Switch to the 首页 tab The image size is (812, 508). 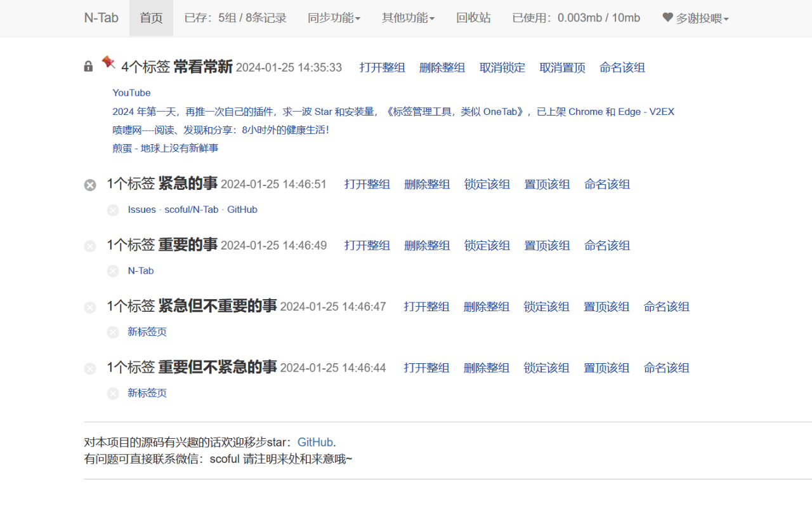(151, 18)
